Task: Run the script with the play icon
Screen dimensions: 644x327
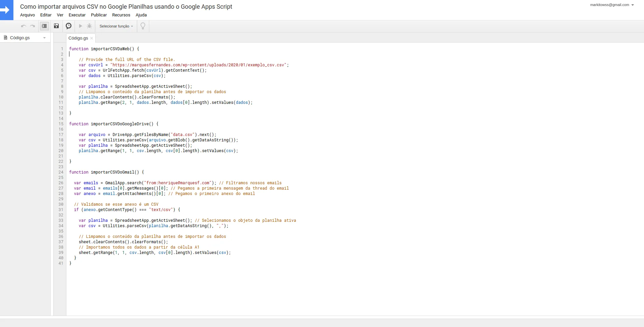Action: pyautogui.click(x=80, y=26)
